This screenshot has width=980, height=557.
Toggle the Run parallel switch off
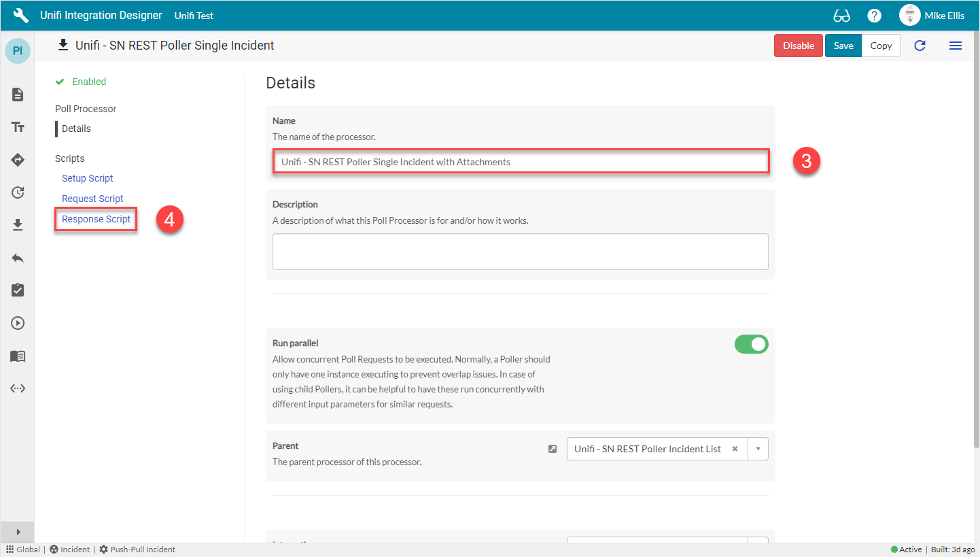point(751,344)
